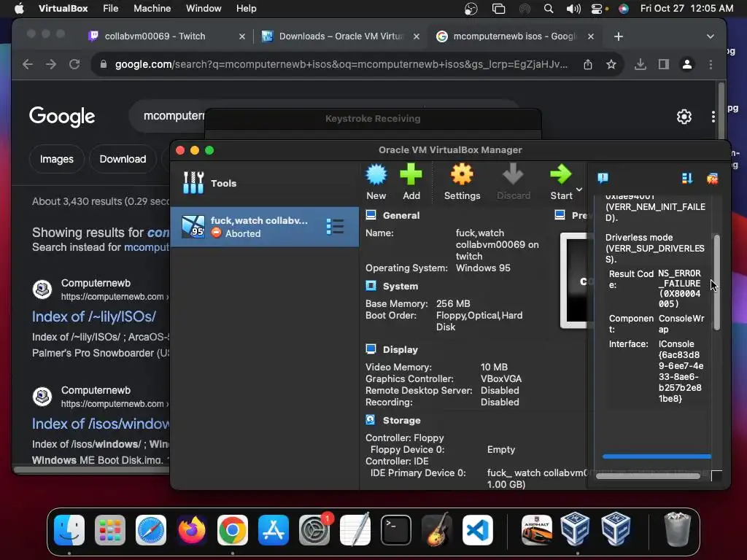This screenshot has height=560, width=747.
Task: Open the Help menu
Action: (x=247, y=9)
